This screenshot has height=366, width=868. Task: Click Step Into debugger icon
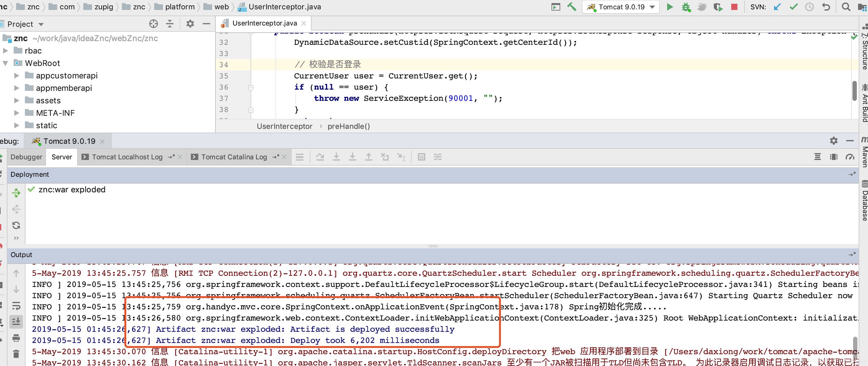tap(336, 157)
